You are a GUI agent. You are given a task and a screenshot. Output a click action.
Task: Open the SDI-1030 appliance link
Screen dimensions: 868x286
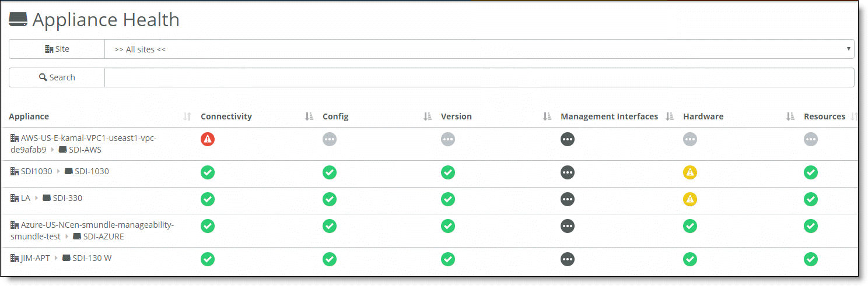86,171
